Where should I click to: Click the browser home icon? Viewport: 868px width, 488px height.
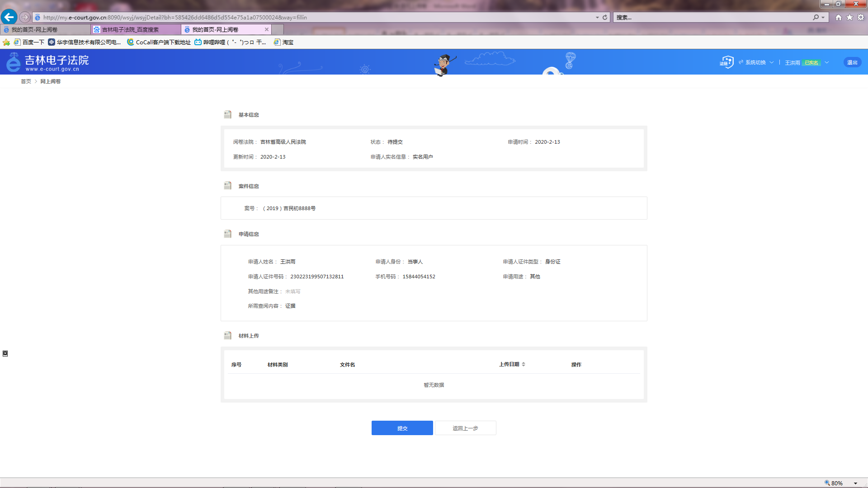click(x=839, y=17)
